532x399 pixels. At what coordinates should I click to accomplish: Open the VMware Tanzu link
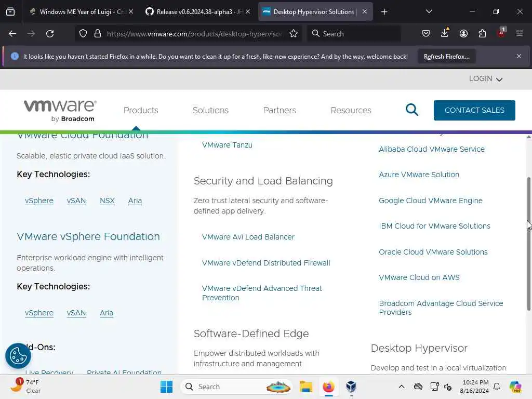point(227,145)
